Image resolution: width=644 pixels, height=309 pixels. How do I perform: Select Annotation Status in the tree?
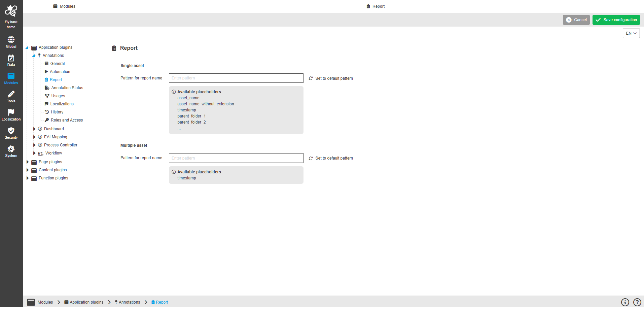click(x=67, y=88)
